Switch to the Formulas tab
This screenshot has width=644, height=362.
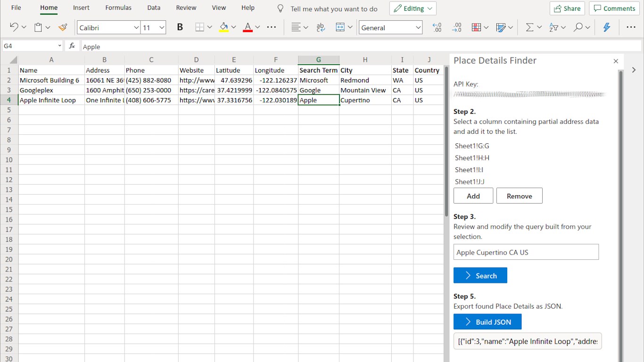pyautogui.click(x=118, y=8)
